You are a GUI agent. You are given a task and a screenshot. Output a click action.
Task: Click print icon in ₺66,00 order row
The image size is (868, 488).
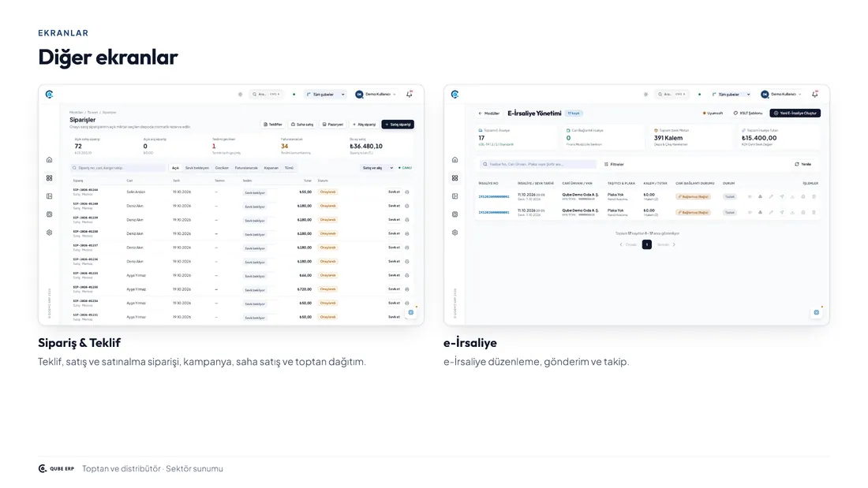click(x=407, y=275)
